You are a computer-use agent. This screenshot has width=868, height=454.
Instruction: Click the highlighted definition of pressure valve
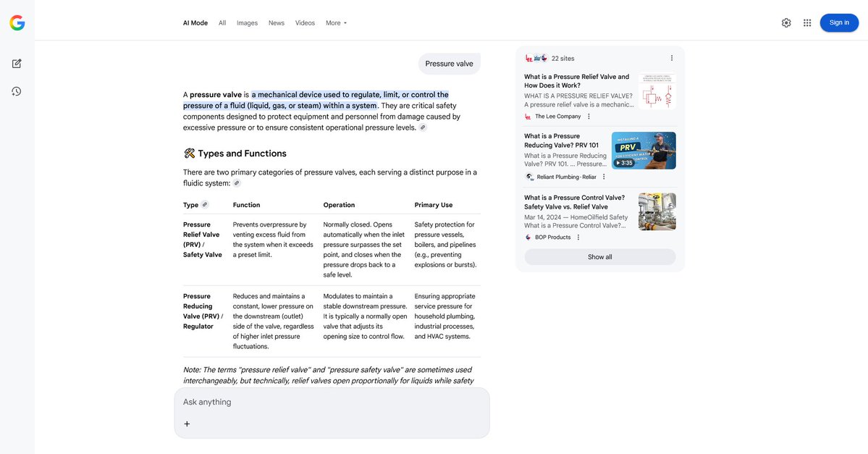coord(316,100)
